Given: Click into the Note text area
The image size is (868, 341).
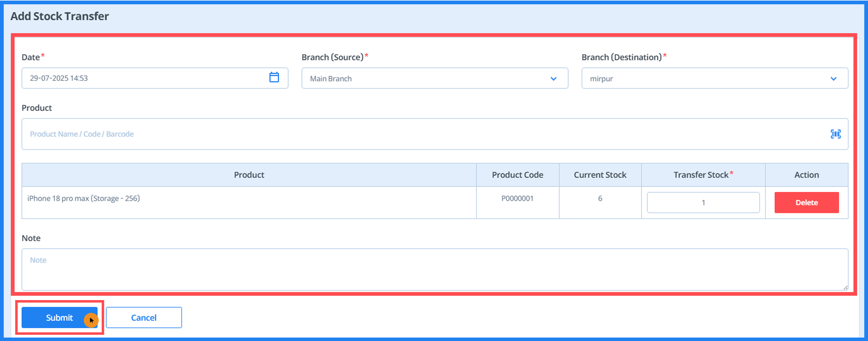Looking at the screenshot, I should (x=434, y=270).
